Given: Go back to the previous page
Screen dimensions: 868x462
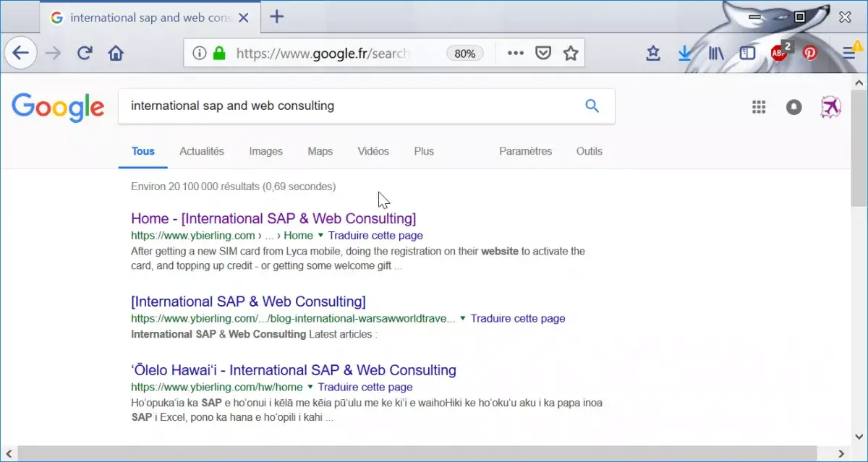Looking at the screenshot, I should [20, 53].
